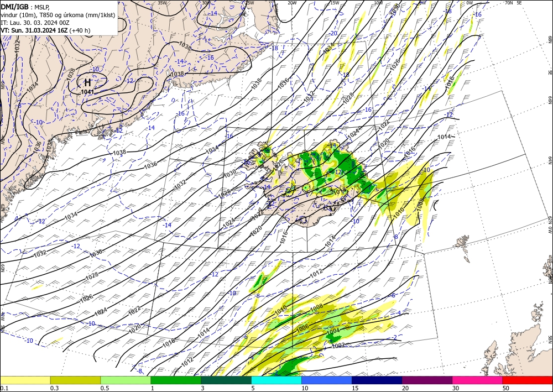Viewport: 553px width, 392px height.
Task: Click the "50" legend value
Action: pyautogui.click(x=506, y=388)
